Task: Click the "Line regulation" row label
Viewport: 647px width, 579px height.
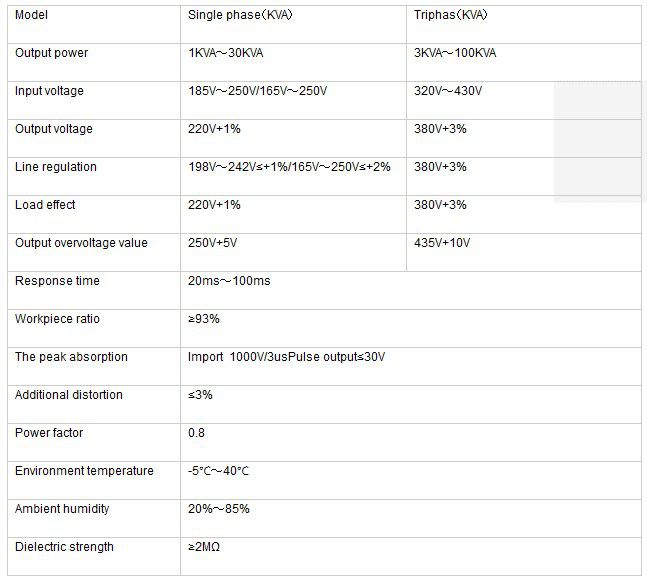Action: tap(56, 167)
